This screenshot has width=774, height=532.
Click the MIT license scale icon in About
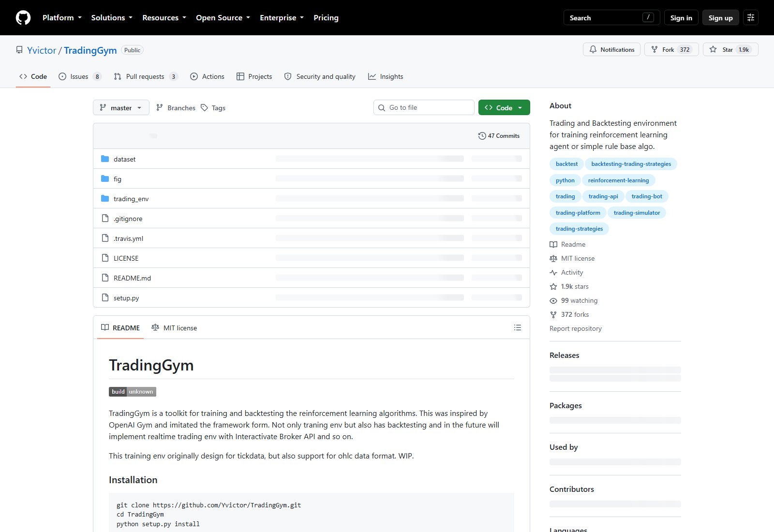click(553, 259)
